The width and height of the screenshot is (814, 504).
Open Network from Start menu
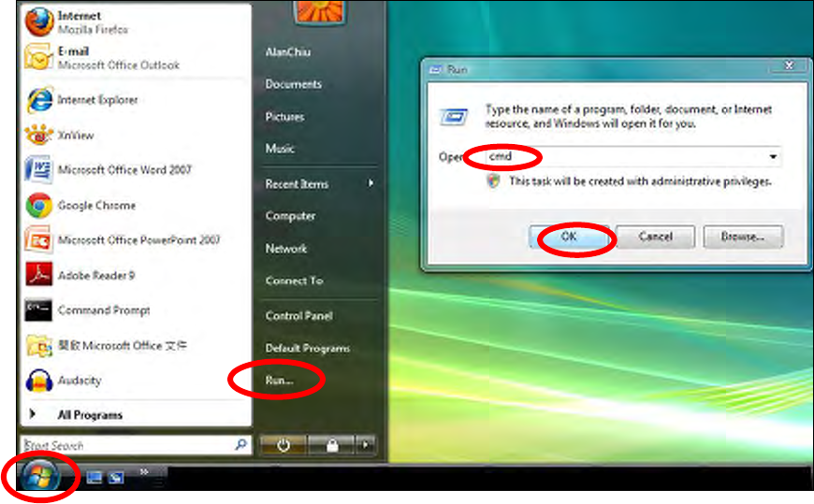[286, 249]
